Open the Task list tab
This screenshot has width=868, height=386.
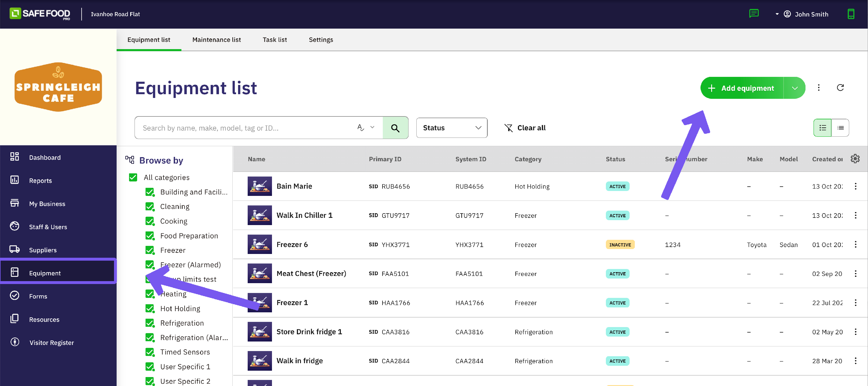[x=275, y=40]
